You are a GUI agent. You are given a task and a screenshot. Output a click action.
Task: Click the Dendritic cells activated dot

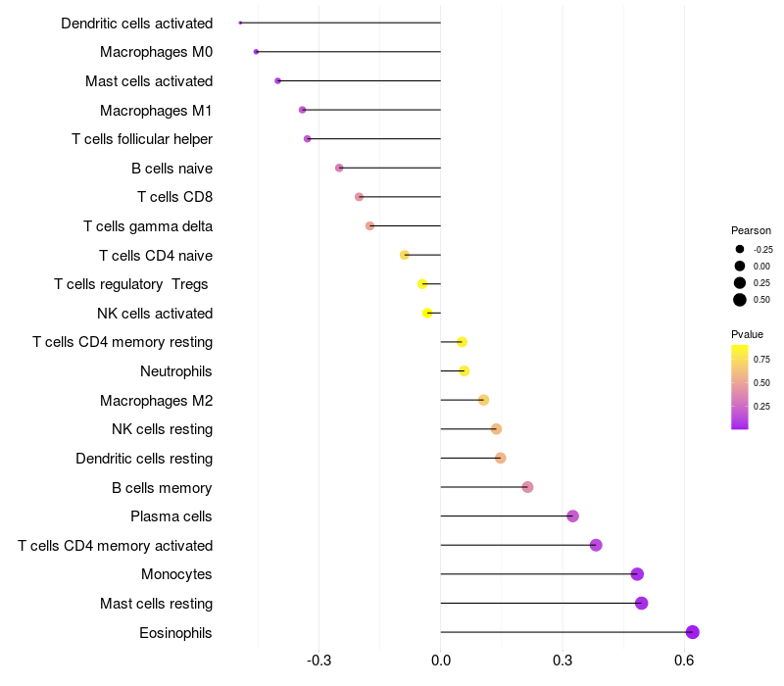click(x=240, y=23)
